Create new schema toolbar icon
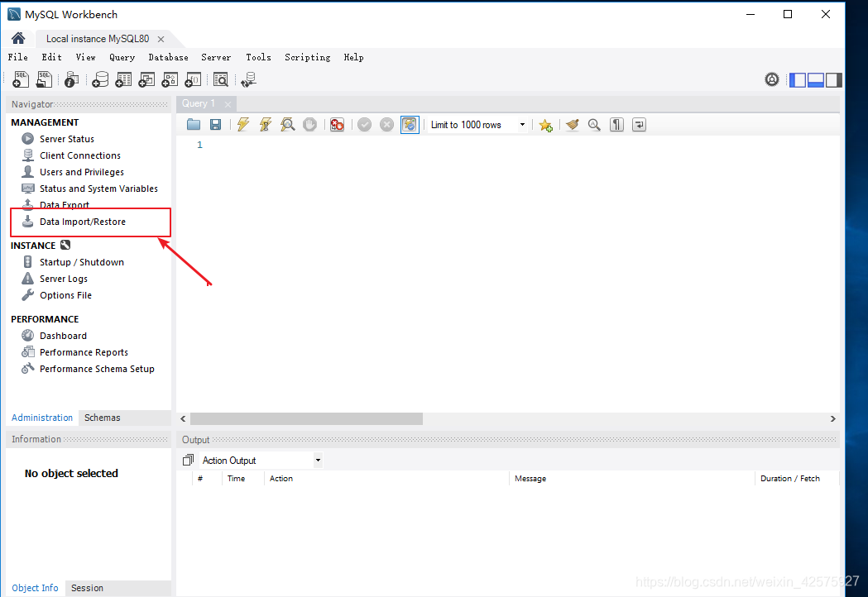This screenshot has height=597, width=868. pos(100,79)
